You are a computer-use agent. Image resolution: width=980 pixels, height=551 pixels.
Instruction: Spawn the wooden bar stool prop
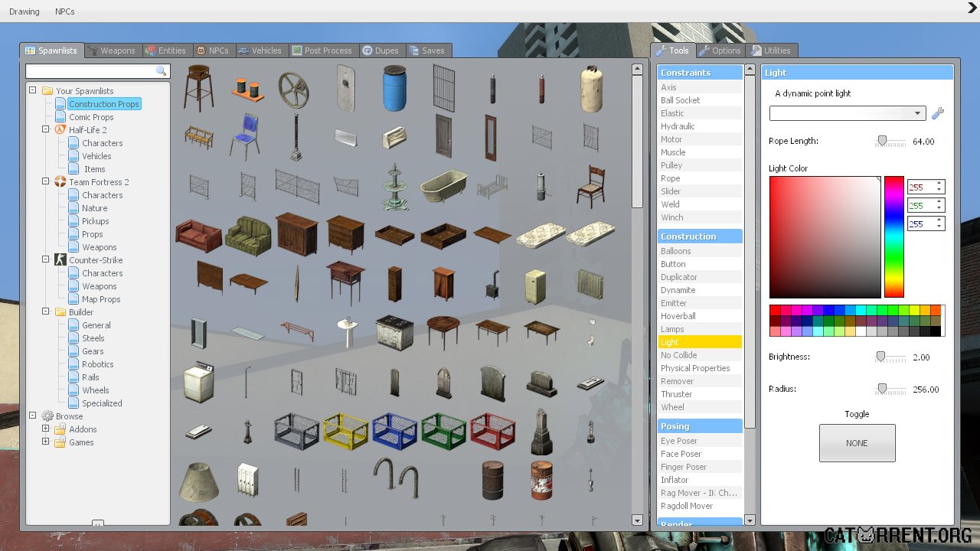coord(198,88)
